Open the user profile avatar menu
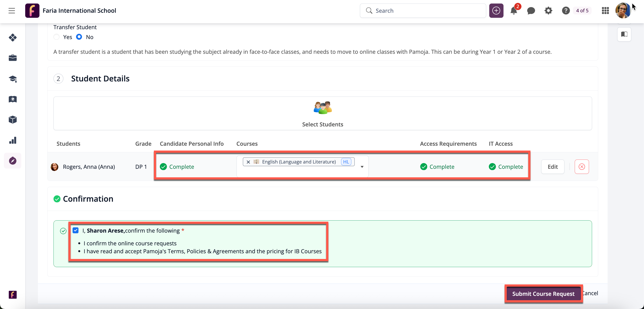This screenshot has width=644, height=309. point(623,11)
